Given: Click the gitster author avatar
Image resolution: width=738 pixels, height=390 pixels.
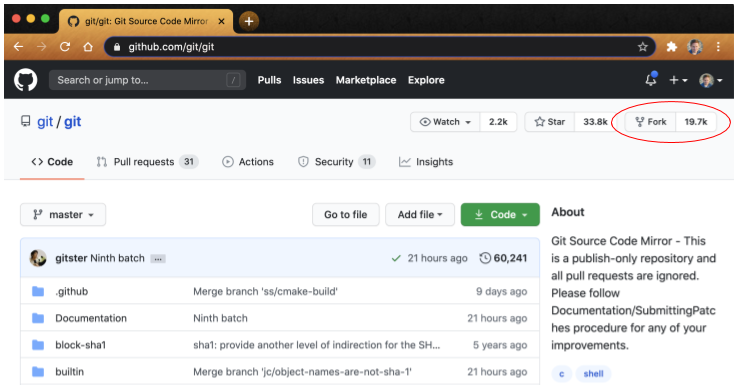Looking at the screenshot, I should (38, 258).
